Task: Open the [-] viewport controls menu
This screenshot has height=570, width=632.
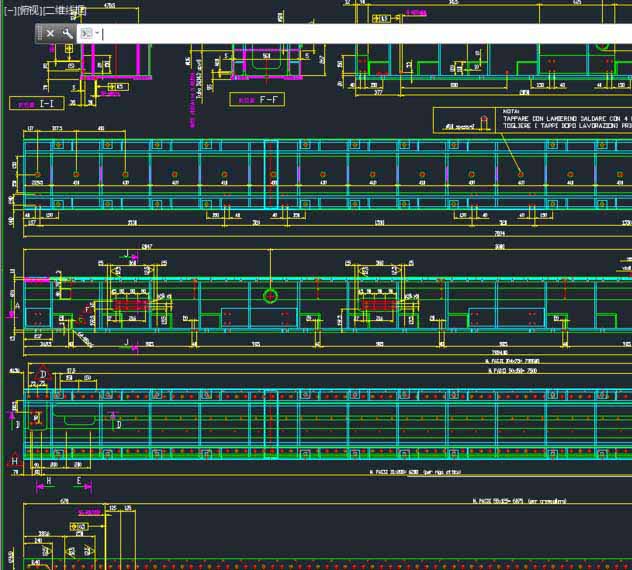Action: pos(10,10)
